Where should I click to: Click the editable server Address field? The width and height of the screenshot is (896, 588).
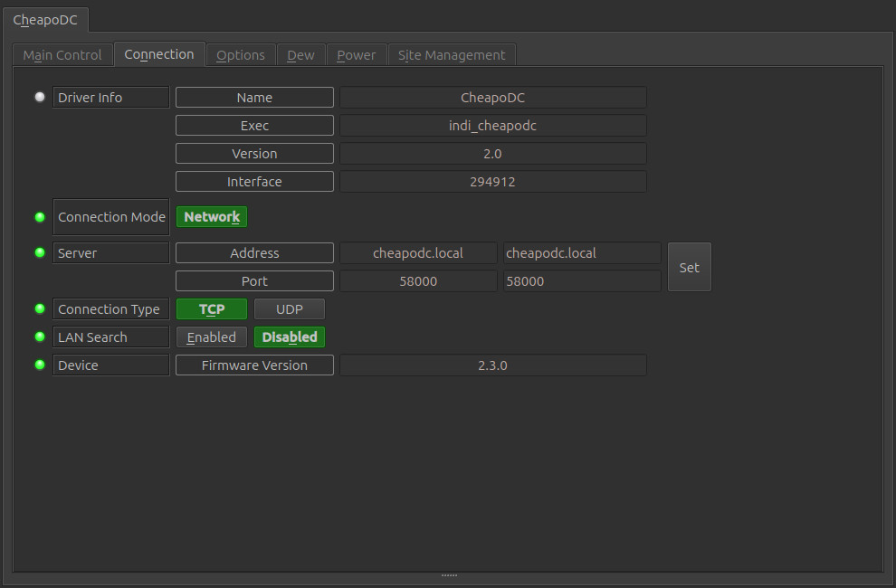pos(582,253)
